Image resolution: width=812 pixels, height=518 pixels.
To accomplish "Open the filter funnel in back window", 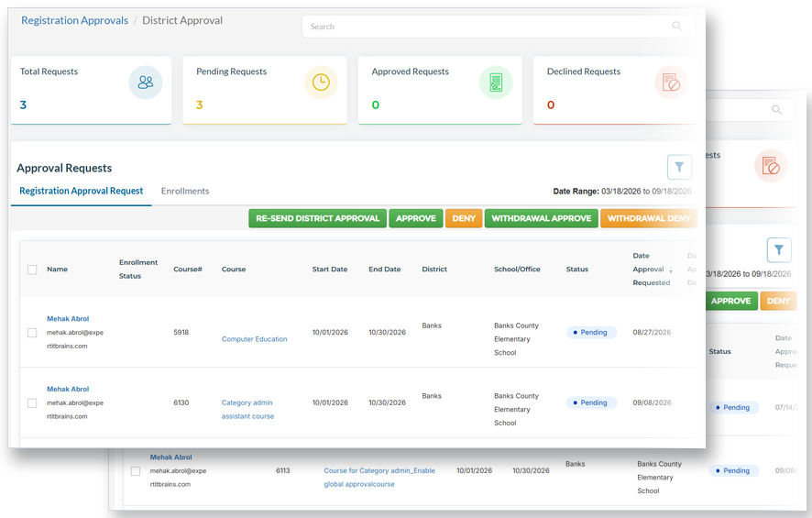I will point(779,250).
